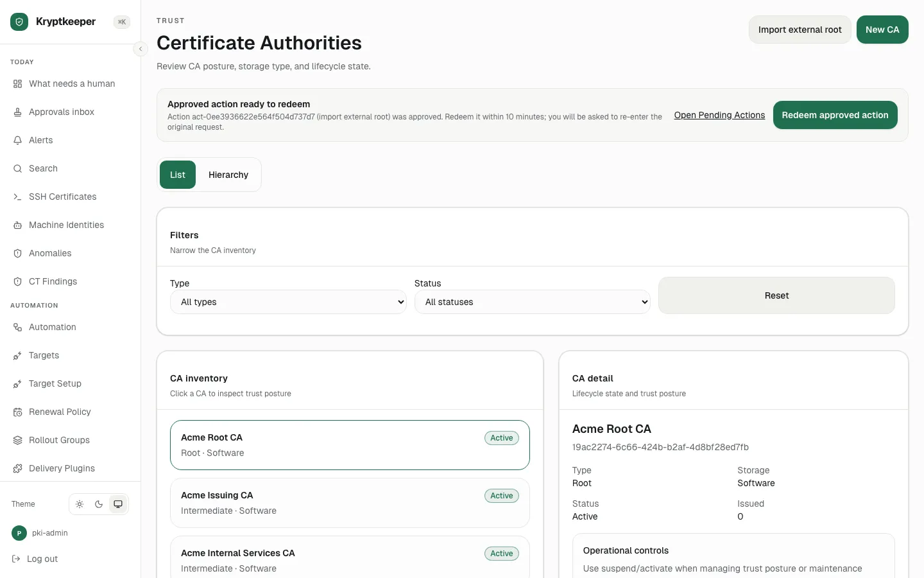Open the Status filter dropdown
This screenshot has width=924, height=578.
pyautogui.click(x=533, y=302)
